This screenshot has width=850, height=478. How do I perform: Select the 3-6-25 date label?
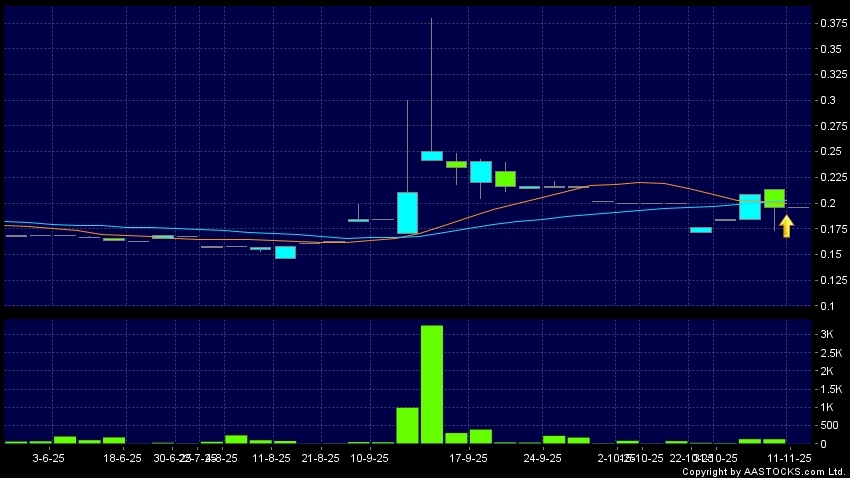click(50, 458)
